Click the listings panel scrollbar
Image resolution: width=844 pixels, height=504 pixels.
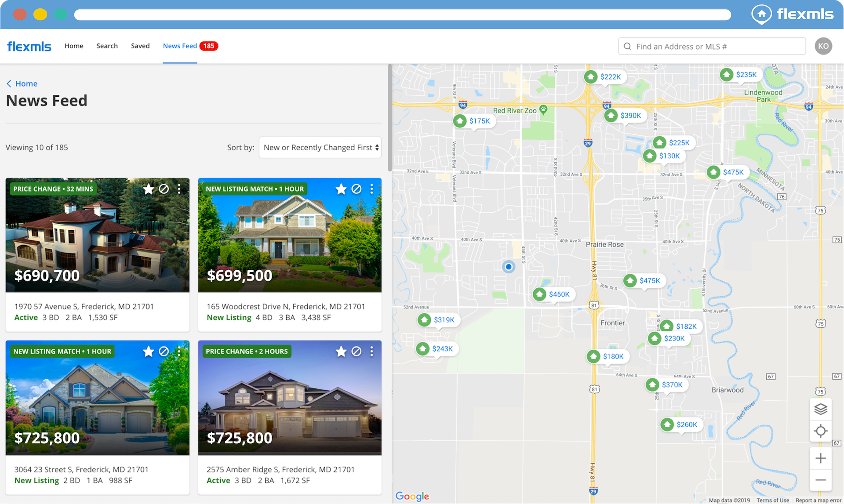[389, 119]
